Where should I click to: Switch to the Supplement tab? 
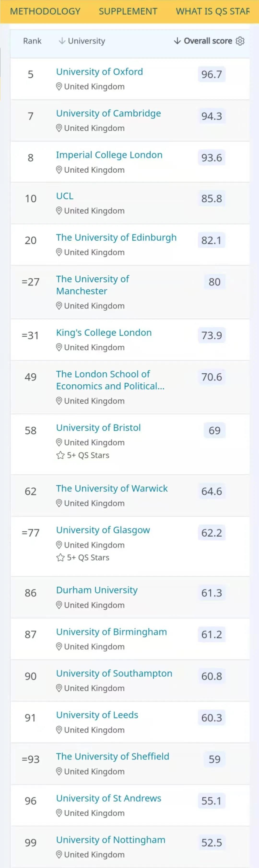coord(128,12)
